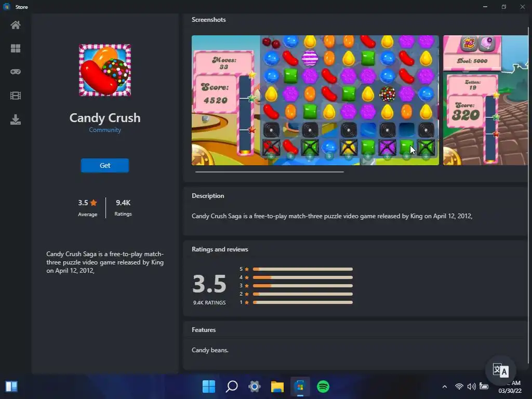Open Wi-Fi network settings in the tray
The width and height of the screenshot is (532, 399).
coord(459,387)
